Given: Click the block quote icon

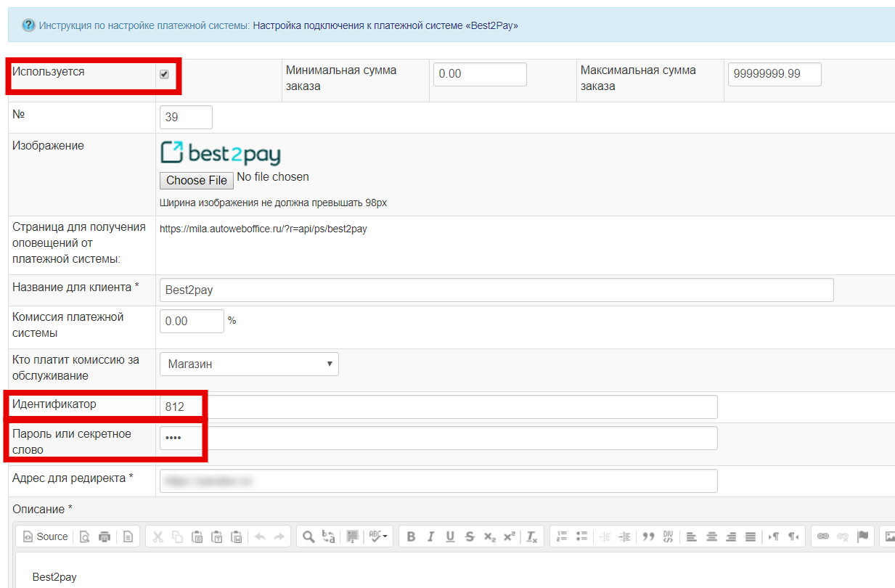Looking at the screenshot, I should pos(648,536).
